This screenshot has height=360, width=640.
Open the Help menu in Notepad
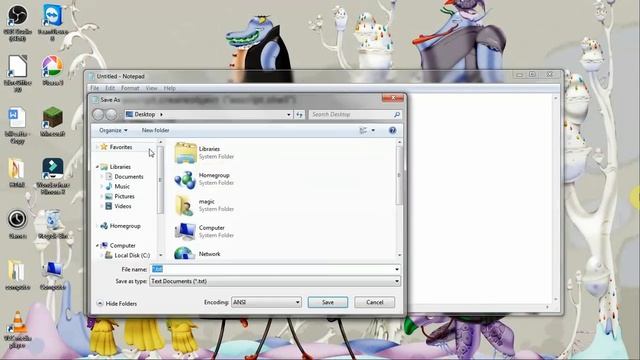pos(169,88)
